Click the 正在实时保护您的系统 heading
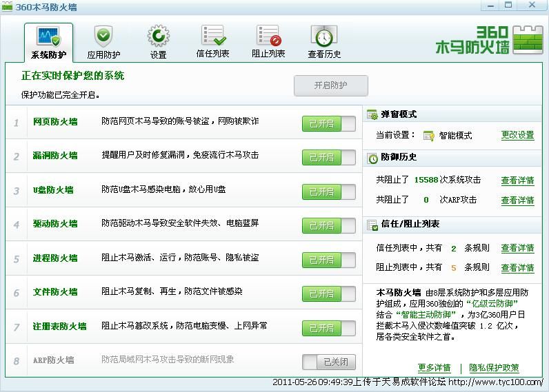This screenshot has width=549, height=392. [73, 76]
